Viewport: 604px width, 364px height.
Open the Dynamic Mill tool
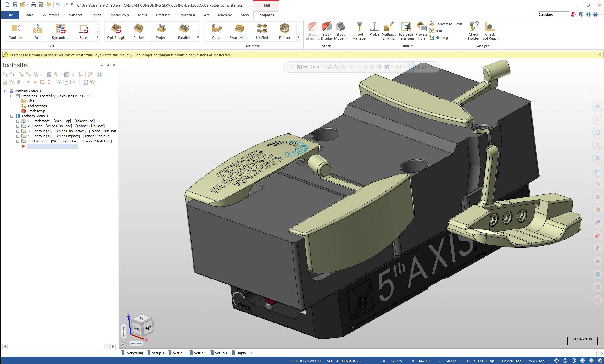[60, 30]
